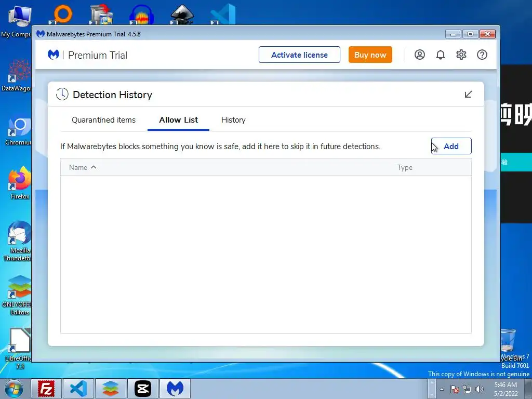532x399 pixels.
Task: Show hidden system tray icons
Action: tap(442, 390)
